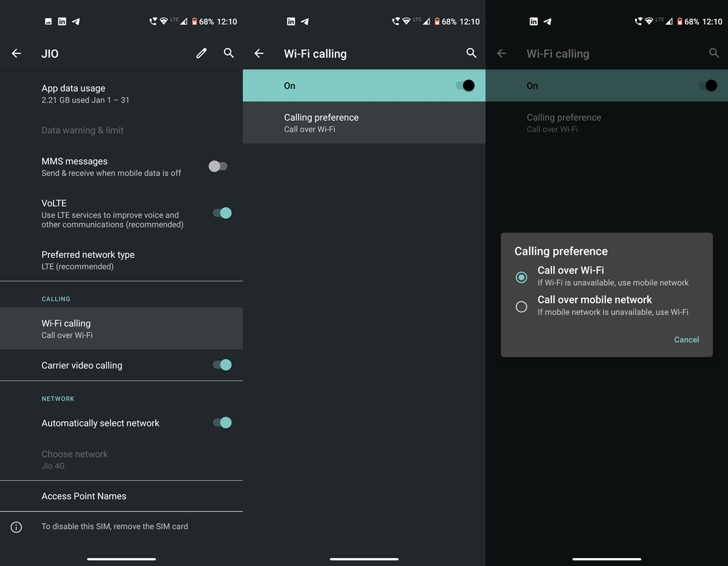Tap the info icon next to SIM disable note
728x566 pixels.
pyautogui.click(x=16, y=527)
